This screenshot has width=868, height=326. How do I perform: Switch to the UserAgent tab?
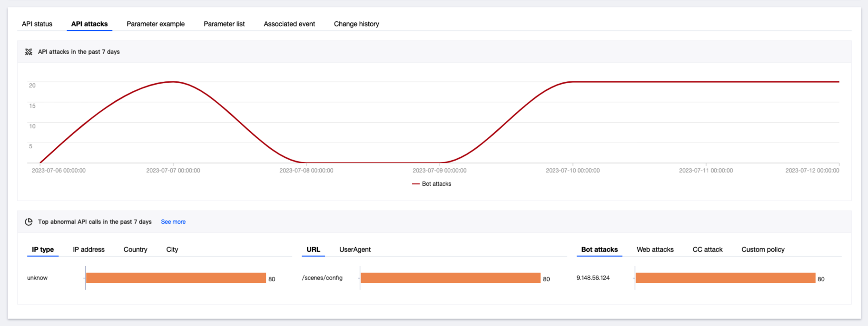[355, 249]
